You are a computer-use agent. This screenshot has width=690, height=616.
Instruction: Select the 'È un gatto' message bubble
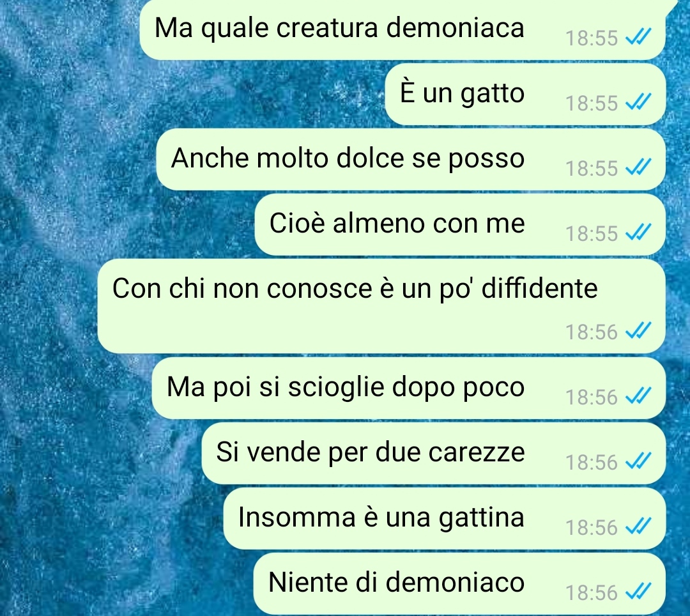tap(525, 94)
